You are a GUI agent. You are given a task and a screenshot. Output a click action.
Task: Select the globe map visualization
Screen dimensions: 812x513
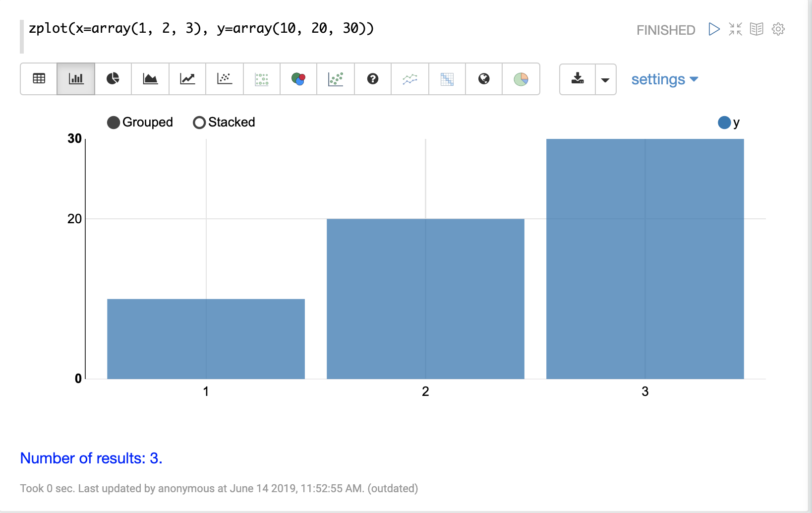[x=484, y=79]
